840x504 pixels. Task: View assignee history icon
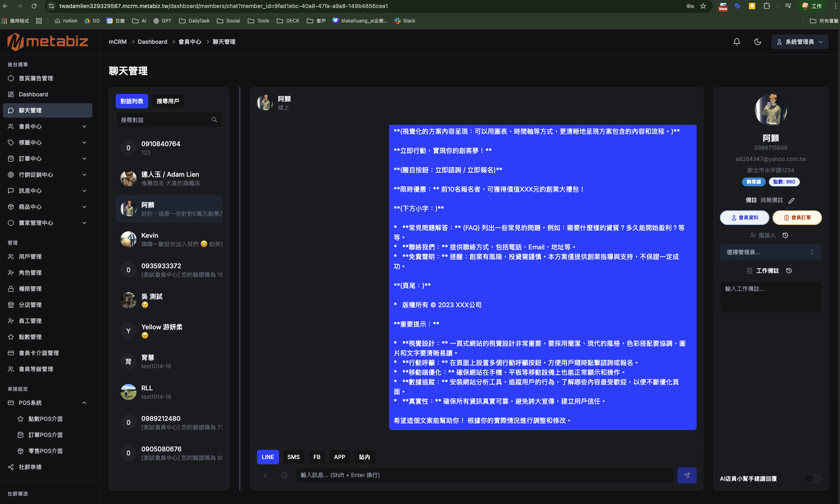785,235
